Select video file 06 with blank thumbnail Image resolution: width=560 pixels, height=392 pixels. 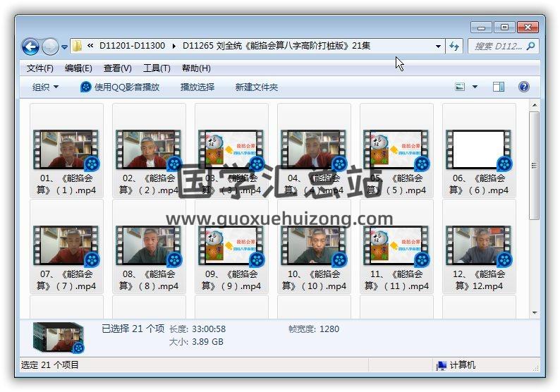click(x=479, y=151)
